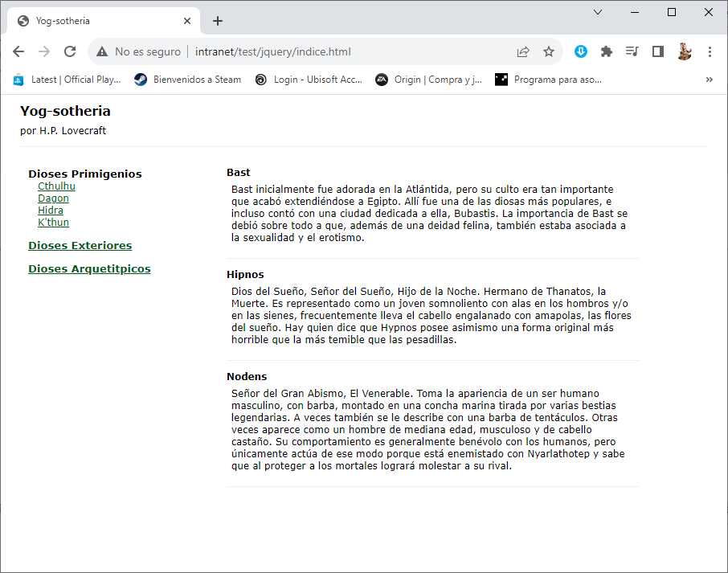
Task: Expand the hidden bookmarks chevron
Action: [710, 80]
